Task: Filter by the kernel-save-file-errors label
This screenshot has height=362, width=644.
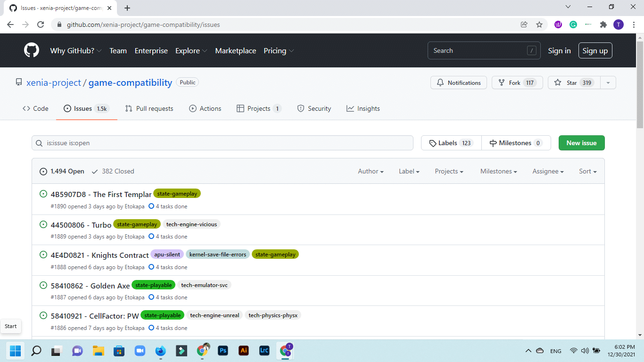Action: 218,255
